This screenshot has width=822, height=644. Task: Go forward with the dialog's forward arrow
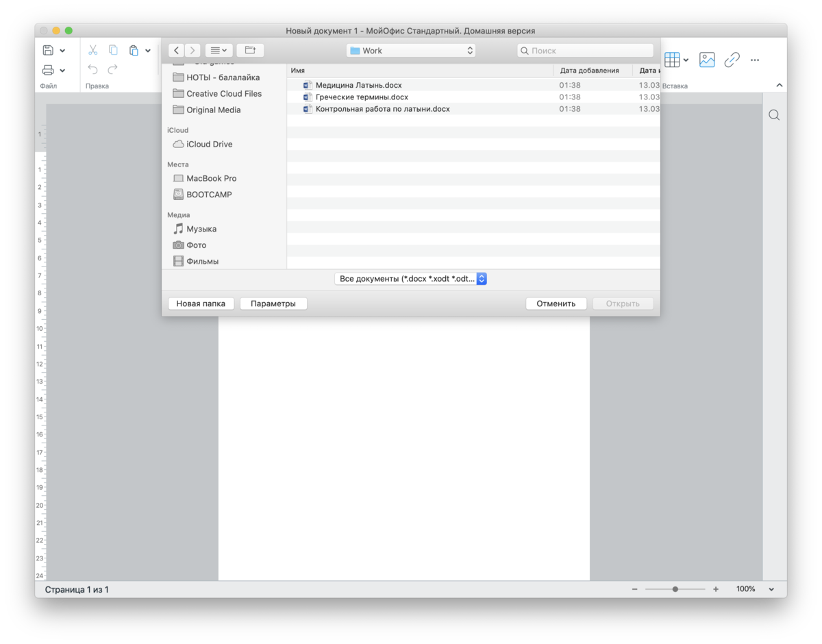[193, 50]
